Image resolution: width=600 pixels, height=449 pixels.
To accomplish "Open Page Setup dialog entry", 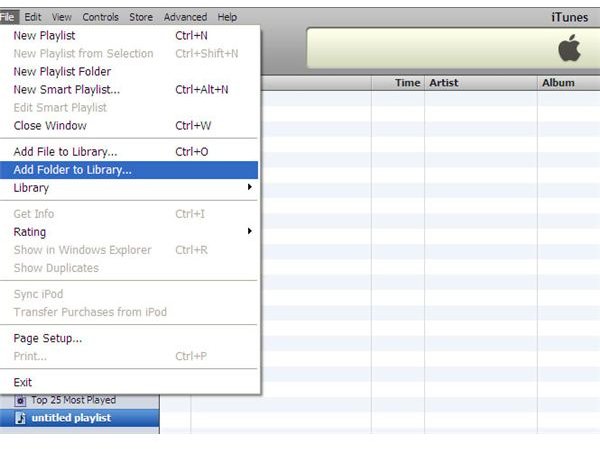I will click(129, 338).
